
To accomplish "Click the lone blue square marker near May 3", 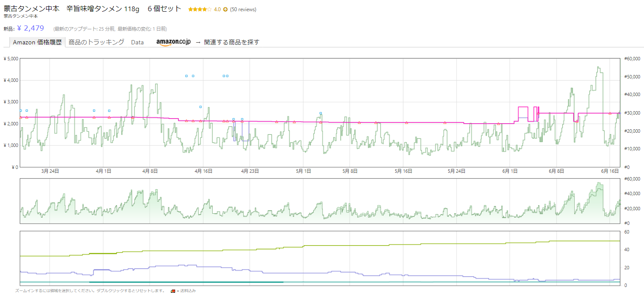I will pyautogui.click(x=321, y=113).
